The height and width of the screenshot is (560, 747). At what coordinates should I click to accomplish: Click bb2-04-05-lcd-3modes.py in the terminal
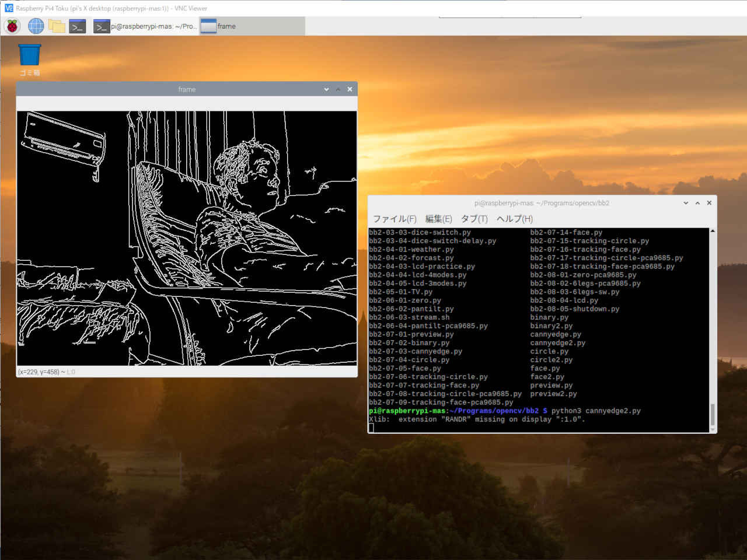tap(418, 283)
